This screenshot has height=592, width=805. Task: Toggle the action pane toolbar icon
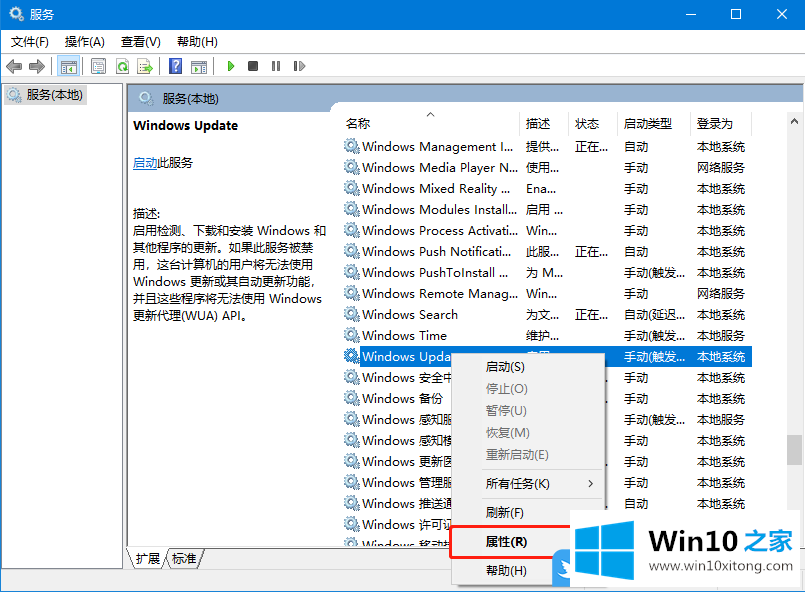(199, 66)
